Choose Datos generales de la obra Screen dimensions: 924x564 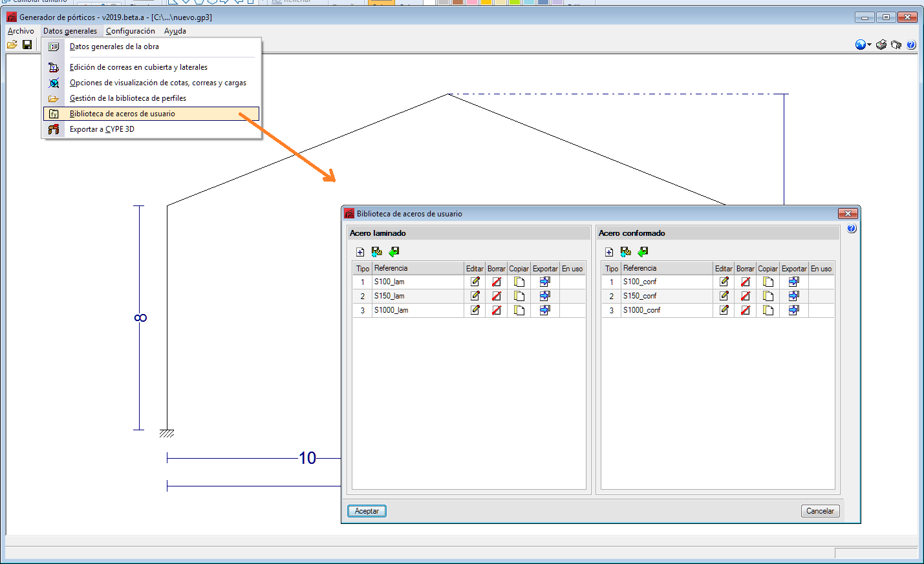(151, 47)
